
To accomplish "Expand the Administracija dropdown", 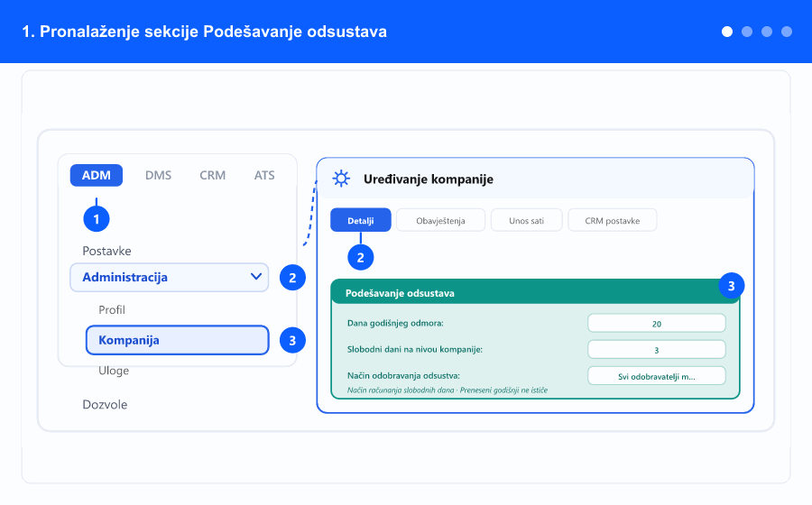I will pyautogui.click(x=170, y=278).
